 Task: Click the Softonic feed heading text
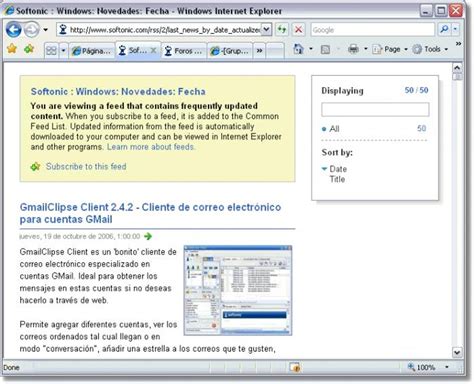click(118, 92)
